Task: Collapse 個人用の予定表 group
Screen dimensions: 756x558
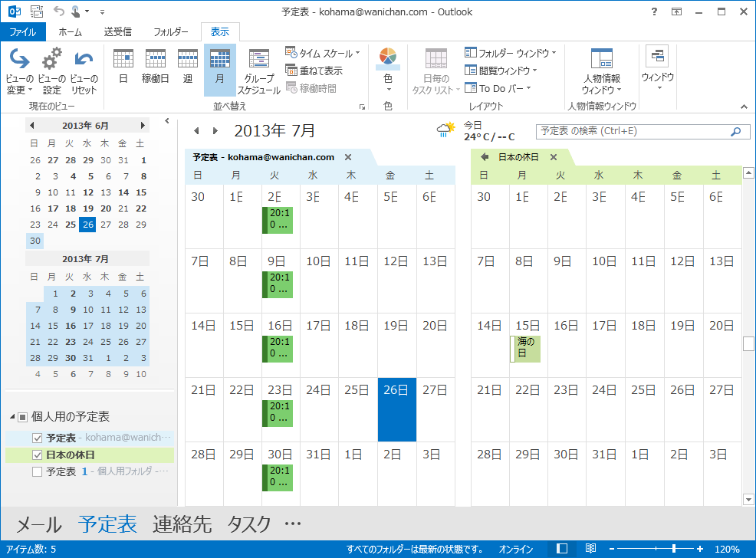Action: tap(12, 417)
